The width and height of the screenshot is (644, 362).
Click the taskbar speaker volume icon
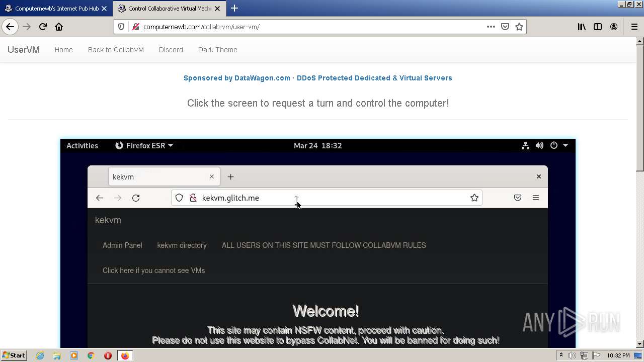(572, 355)
